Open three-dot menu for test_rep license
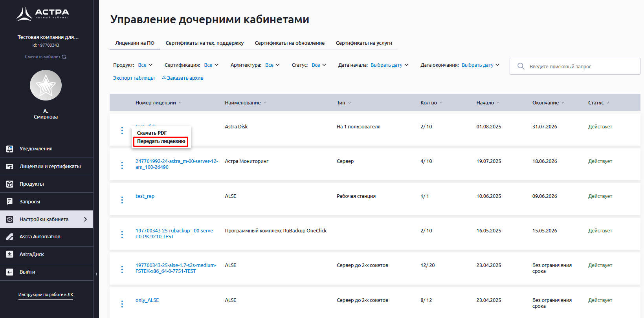The image size is (644, 318). coord(122,200)
